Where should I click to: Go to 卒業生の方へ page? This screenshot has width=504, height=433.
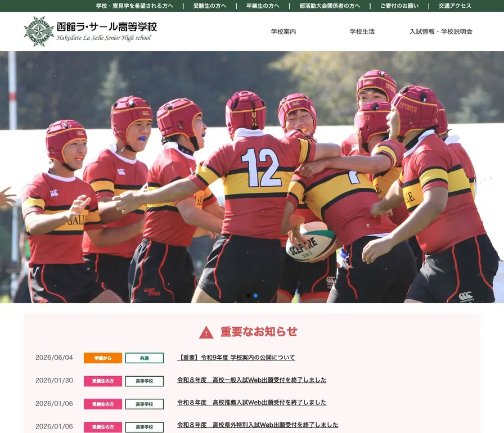click(263, 6)
